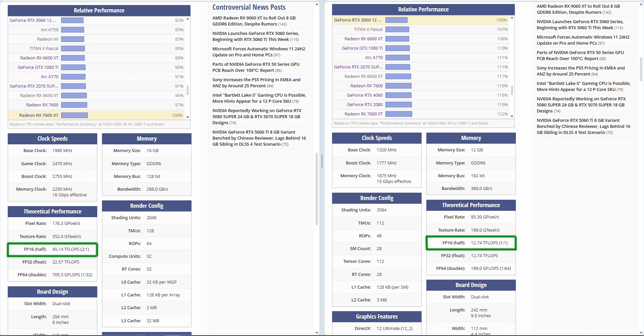This screenshot has width=644, height=336.
Task: Open GeForce RTX 2070 SUP... in right window's list
Action: pos(358,67)
